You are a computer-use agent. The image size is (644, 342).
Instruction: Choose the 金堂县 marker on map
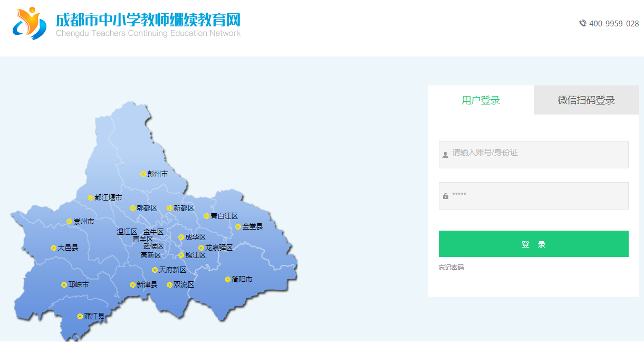(238, 226)
